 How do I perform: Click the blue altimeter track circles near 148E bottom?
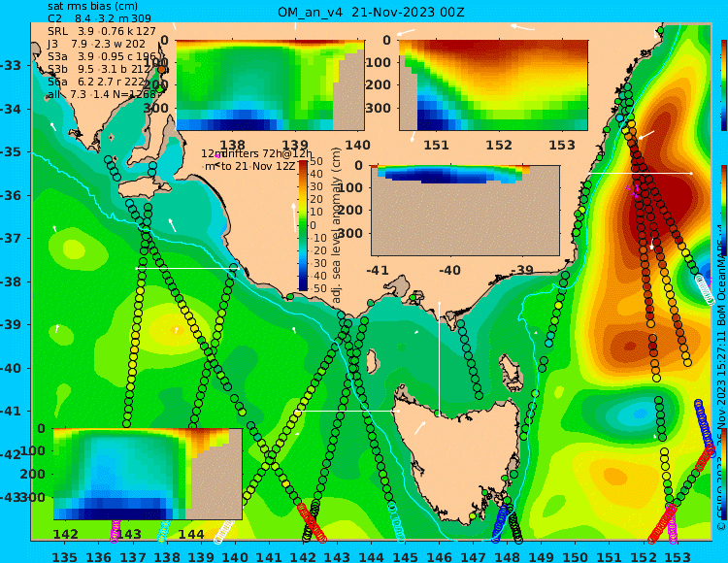click(x=502, y=522)
